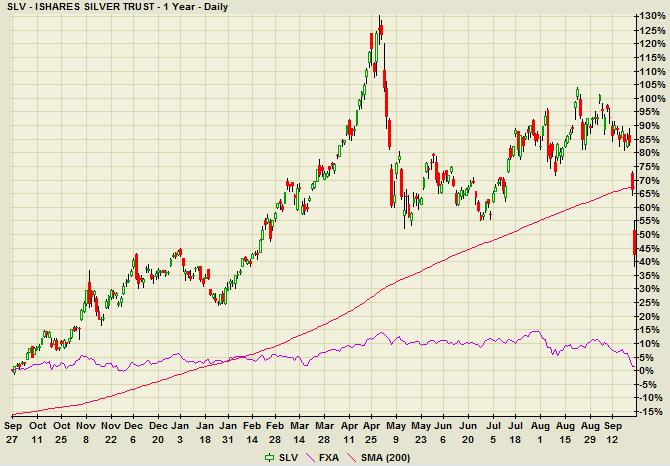
Task: Click the -15% label on the y-axis
Action: click(651, 412)
